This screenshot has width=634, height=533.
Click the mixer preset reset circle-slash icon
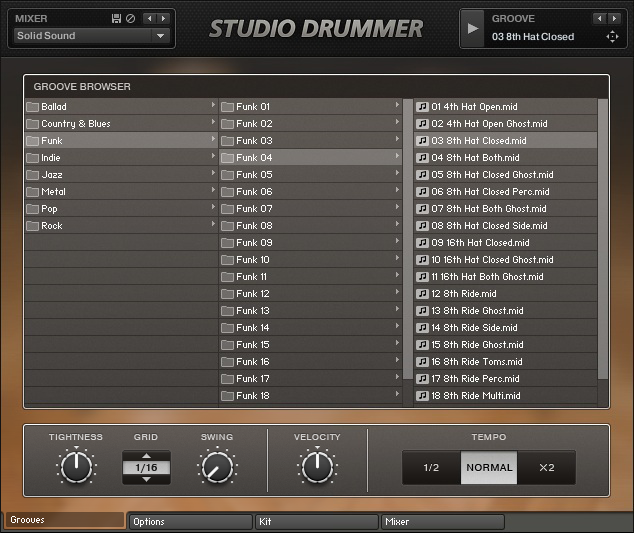[x=130, y=19]
